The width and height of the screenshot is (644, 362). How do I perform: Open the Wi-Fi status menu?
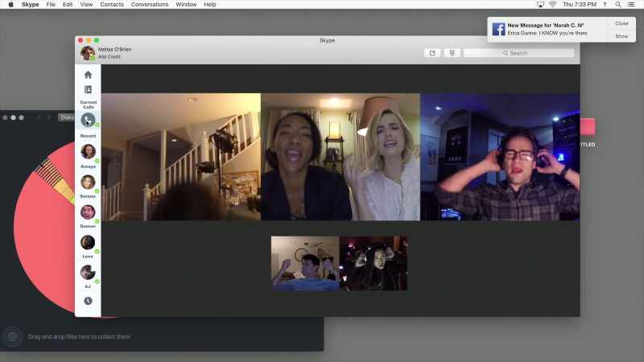[x=553, y=5]
